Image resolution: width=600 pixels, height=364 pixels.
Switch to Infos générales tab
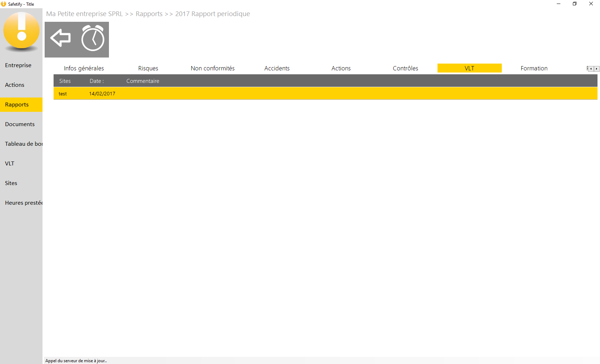pos(84,68)
